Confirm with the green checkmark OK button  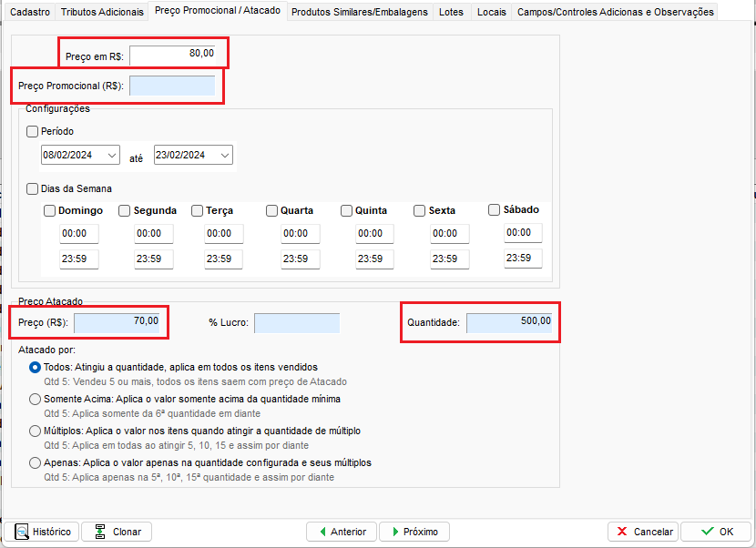(715, 532)
